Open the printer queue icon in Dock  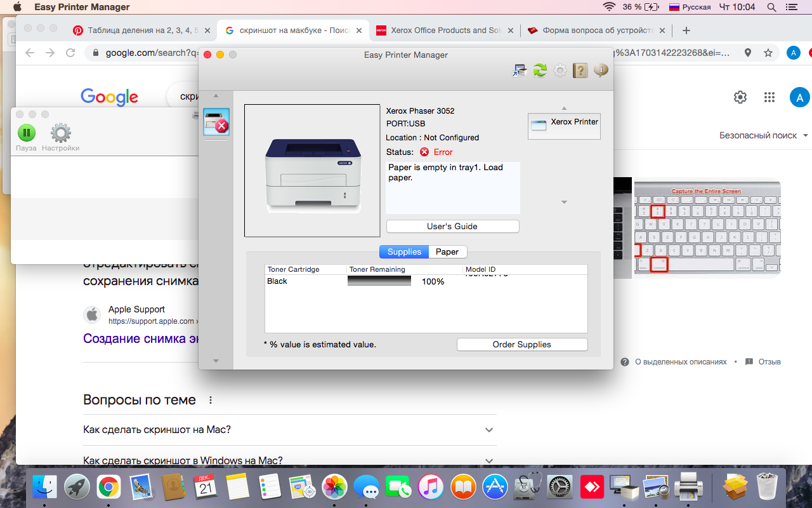point(688,487)
